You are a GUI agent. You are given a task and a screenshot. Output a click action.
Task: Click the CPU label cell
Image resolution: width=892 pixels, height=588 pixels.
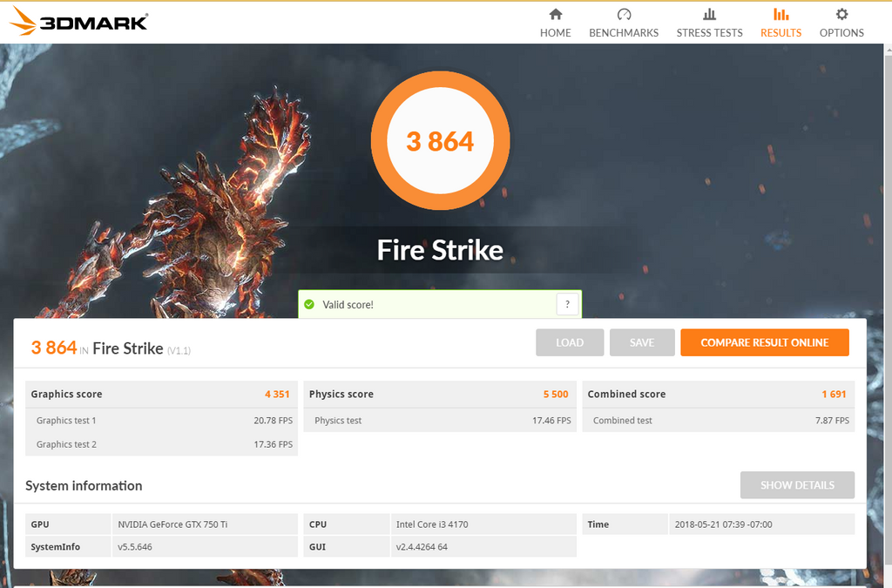[347, 524]
